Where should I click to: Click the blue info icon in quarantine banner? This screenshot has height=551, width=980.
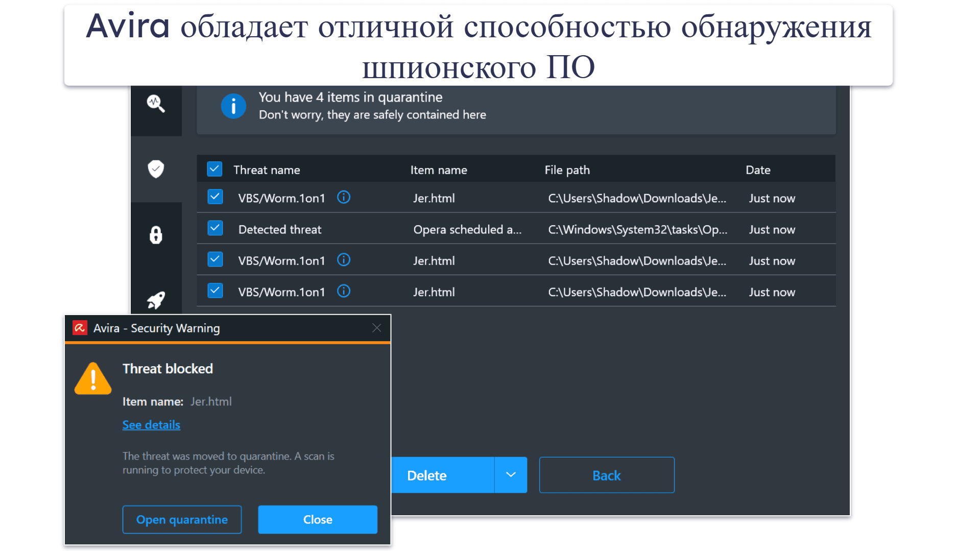(x=233, y=106)
